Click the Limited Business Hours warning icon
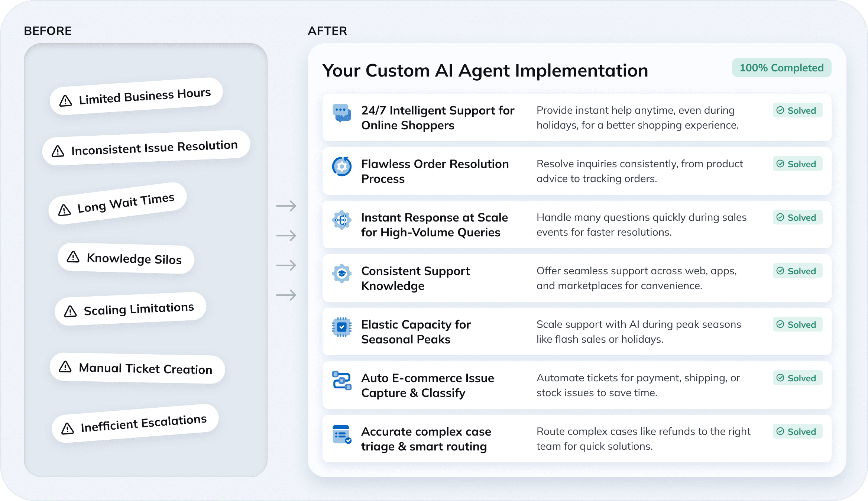 click(x=66, y=101)
